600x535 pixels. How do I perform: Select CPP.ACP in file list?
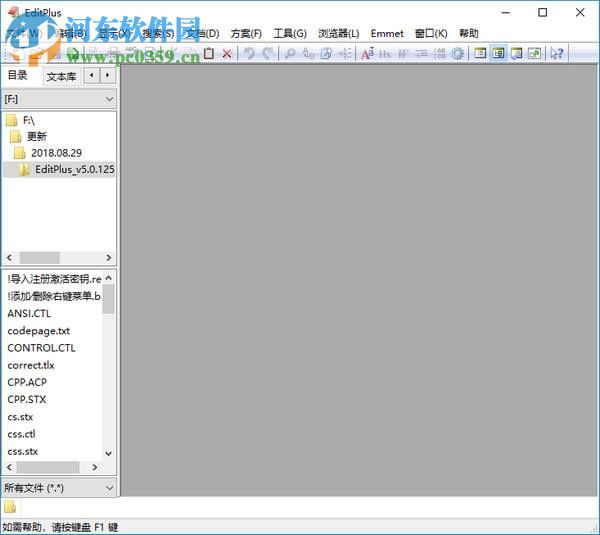[27, 382]
